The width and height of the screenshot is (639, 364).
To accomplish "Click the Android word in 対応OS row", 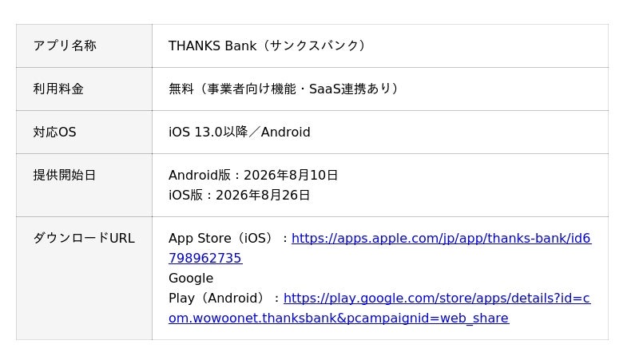I will pos(286,132).
